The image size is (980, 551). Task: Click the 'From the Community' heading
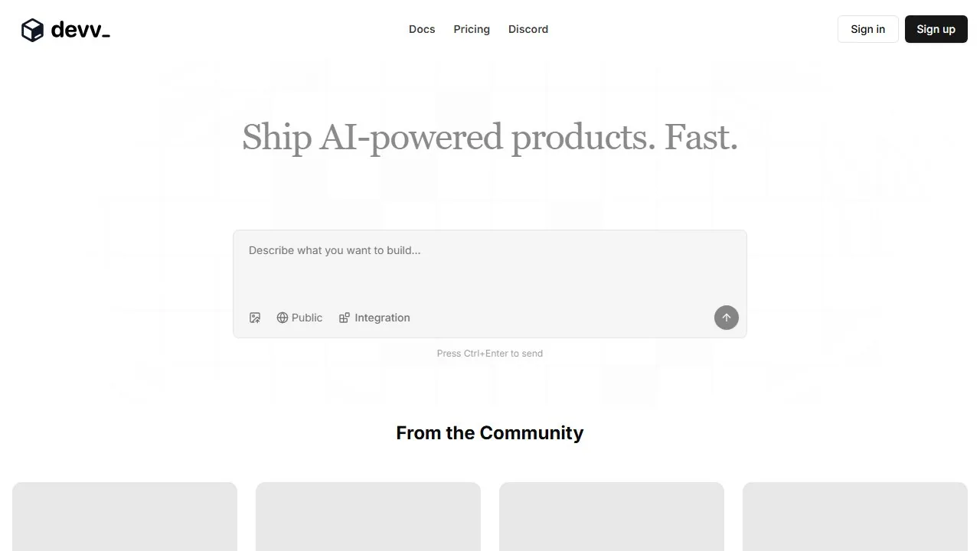490,433
